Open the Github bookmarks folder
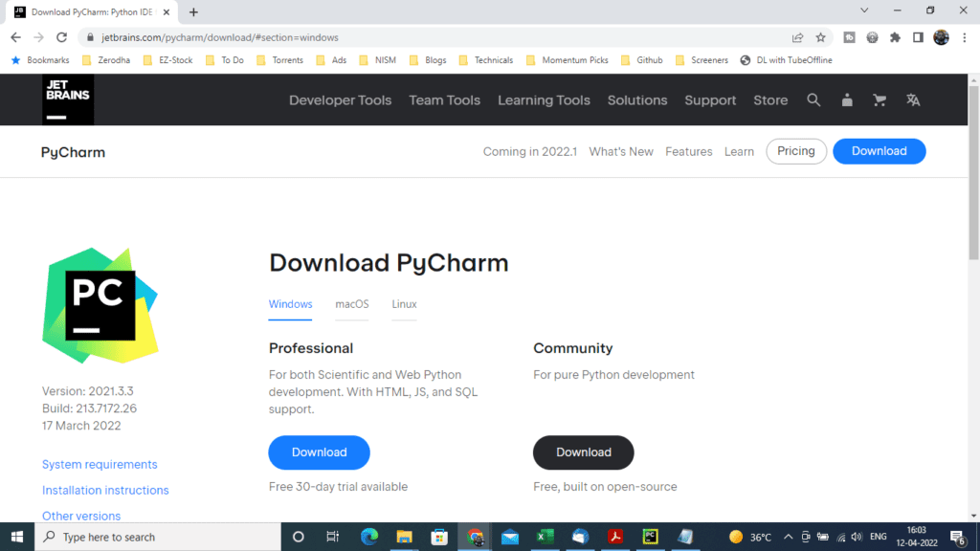The height and width of the screenshot is (551, 980). coord(641,60)
